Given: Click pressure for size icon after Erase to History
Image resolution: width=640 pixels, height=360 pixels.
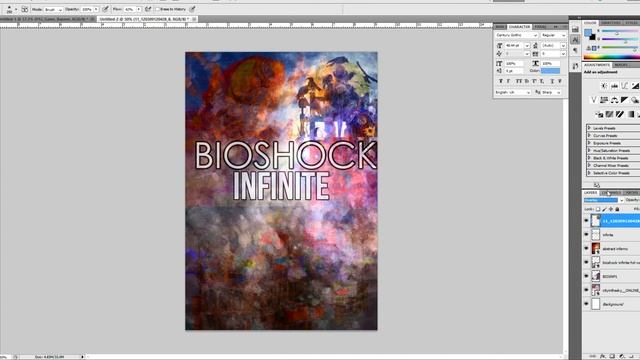Looking at the screenshot, I should tap(192, 9).
